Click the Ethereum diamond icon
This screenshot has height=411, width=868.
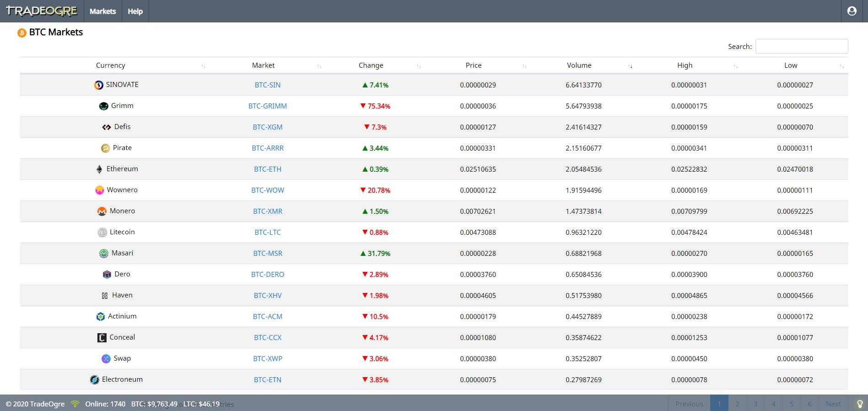point(99,169)
